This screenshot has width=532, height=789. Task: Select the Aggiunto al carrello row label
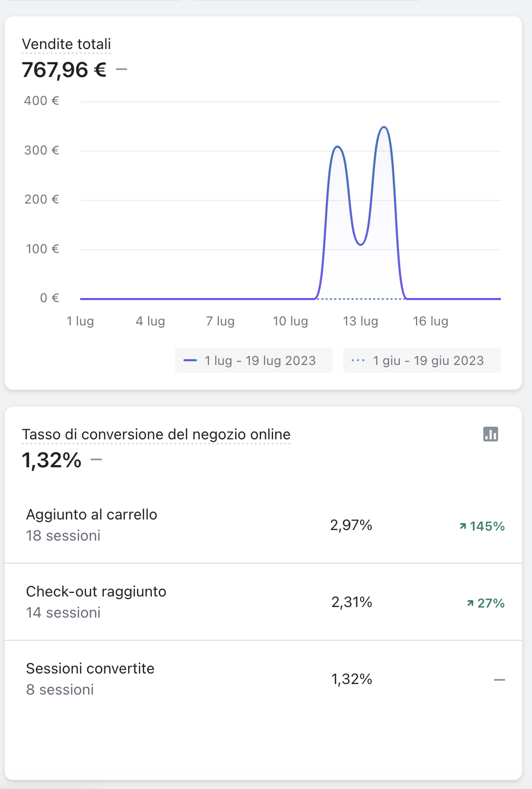tap(92, 515)
